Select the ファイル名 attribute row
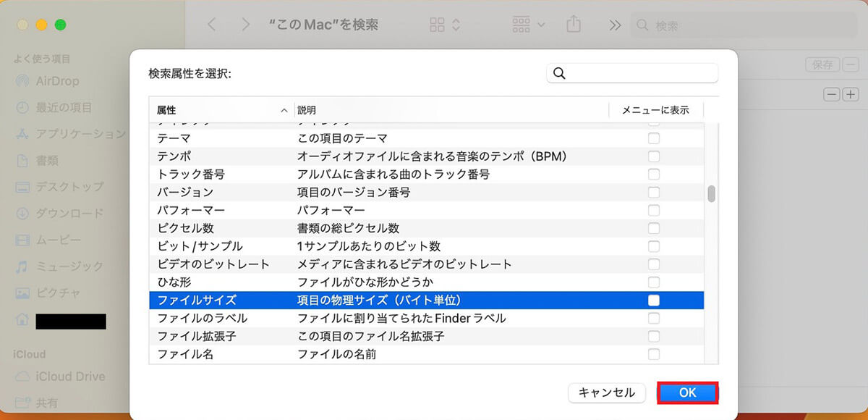Viewport: 868px width, 420px height. [427, 354]
